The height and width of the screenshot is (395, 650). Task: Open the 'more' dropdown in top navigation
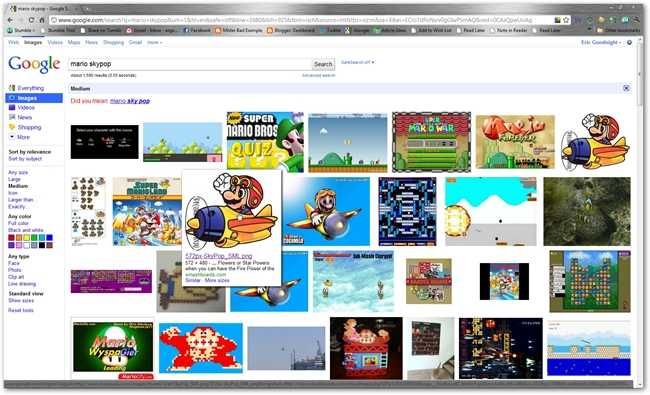[x=154, y=42]
